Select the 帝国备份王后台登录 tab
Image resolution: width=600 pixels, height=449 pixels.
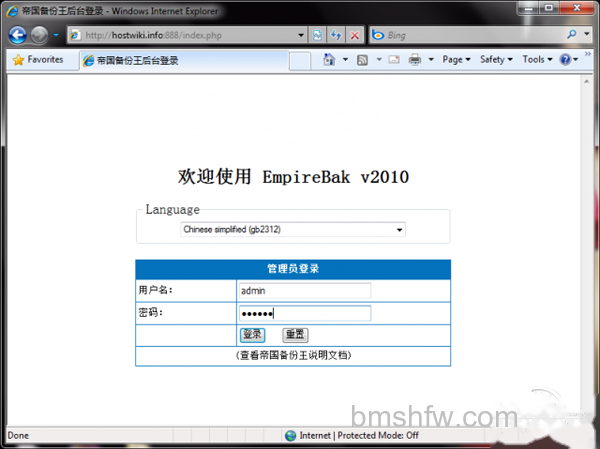(x=184, y=60)
